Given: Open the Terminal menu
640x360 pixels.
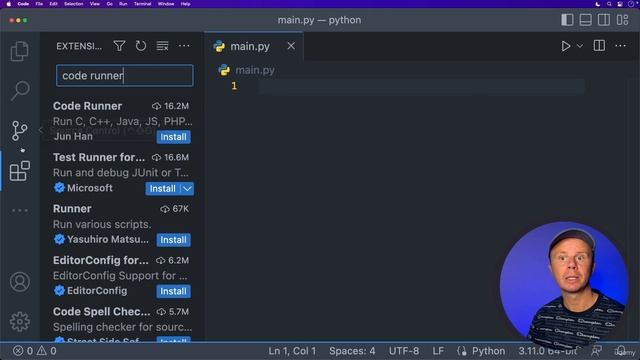Looking at the screenshot, I should point(142,4).
